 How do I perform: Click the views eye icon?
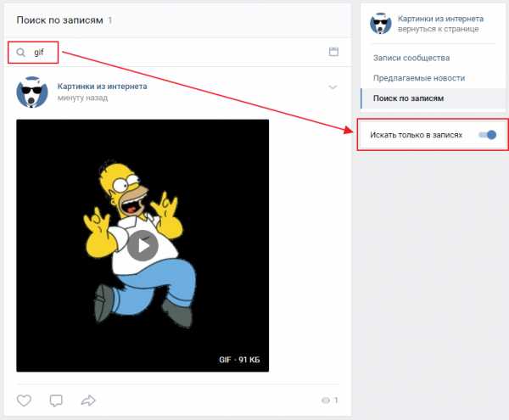click(325, 400)
